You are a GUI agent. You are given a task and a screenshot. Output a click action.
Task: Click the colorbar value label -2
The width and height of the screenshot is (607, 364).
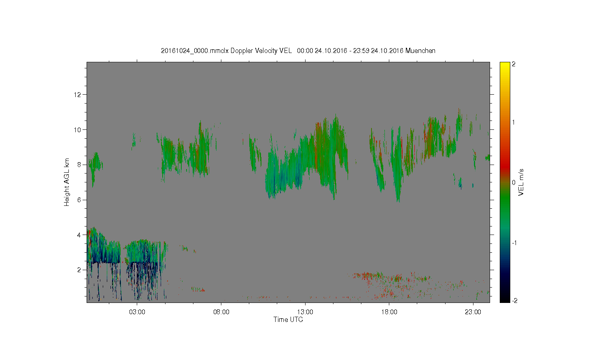click(x=514, y=301)
